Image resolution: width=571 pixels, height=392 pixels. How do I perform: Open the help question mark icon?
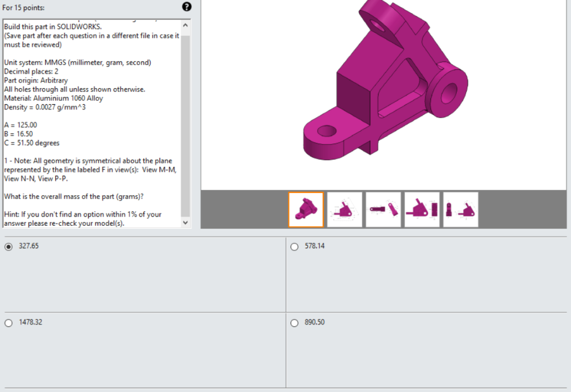[187, 7]
